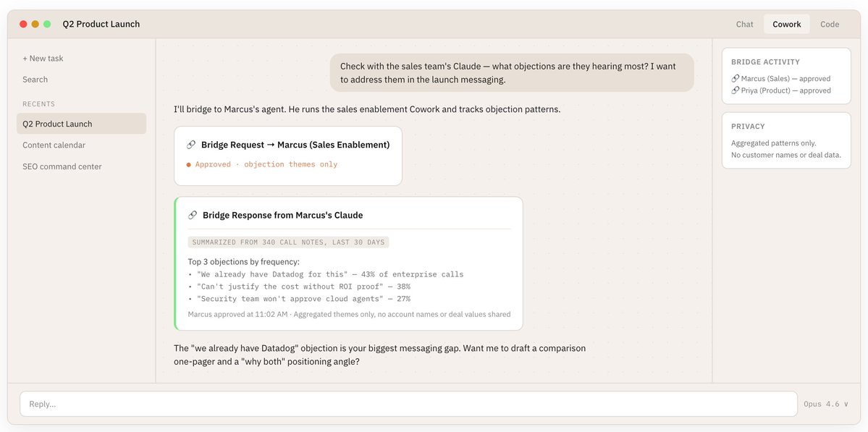868x432 pixels.
Task: Click the orange status dot beside Approved
Action: (x=189, y=165)
